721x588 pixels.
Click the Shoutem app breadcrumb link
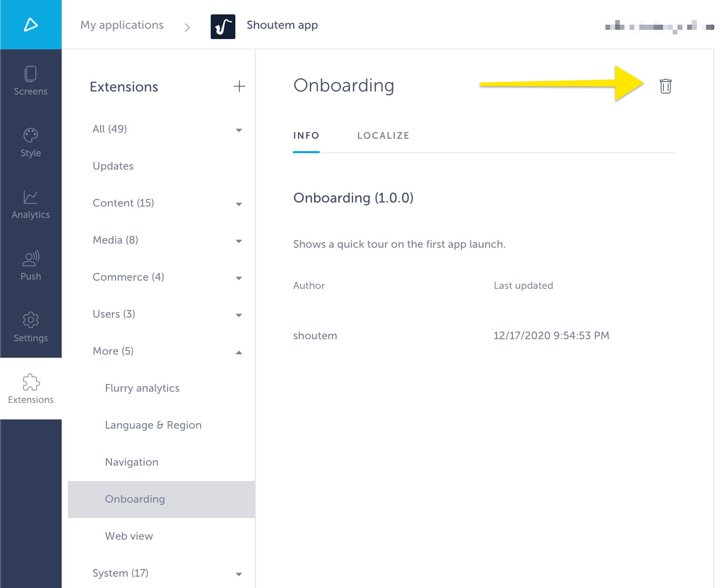[282, 25]
